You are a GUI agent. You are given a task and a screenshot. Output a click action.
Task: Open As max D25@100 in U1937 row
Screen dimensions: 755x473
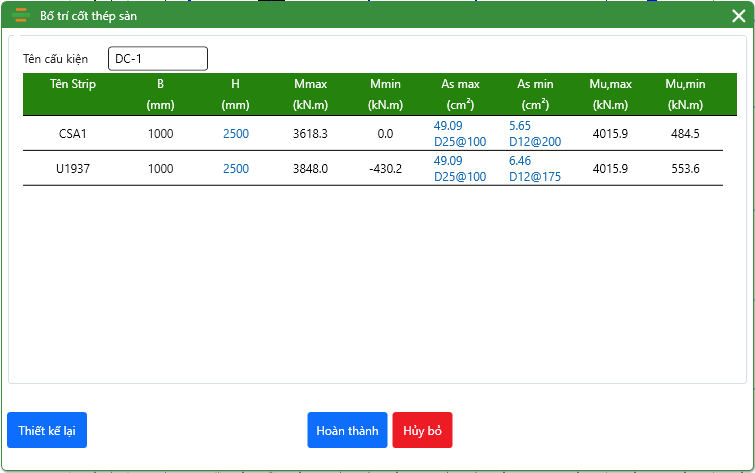(x=460, y=176)
